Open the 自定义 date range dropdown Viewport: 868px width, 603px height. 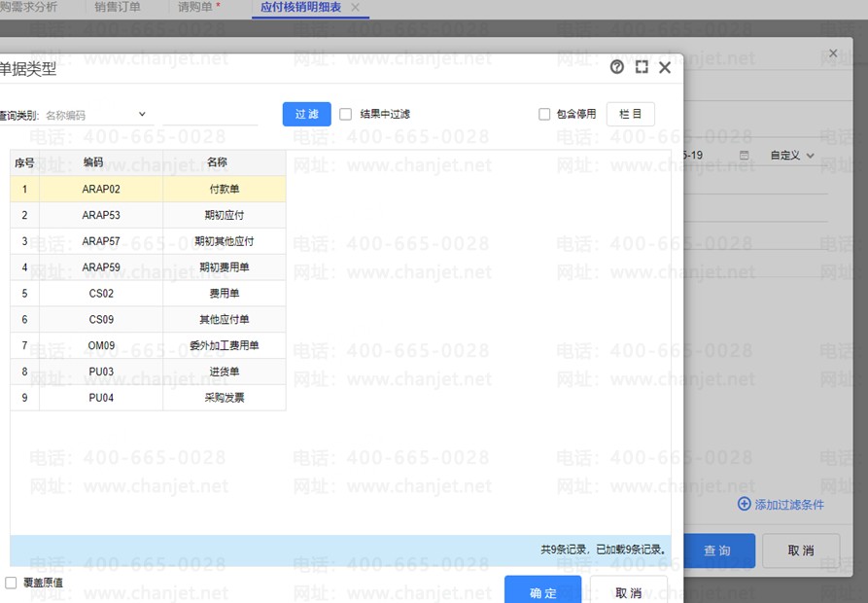click(791, 156)
